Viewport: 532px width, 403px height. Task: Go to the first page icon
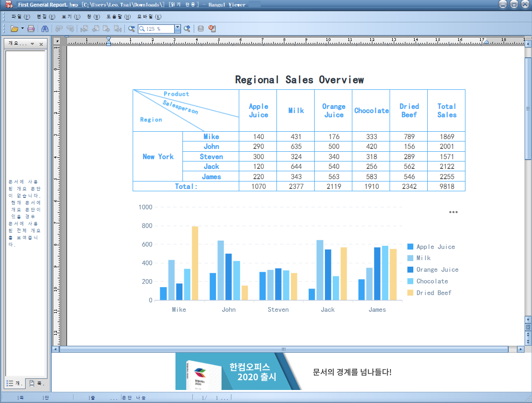[84, 29]
